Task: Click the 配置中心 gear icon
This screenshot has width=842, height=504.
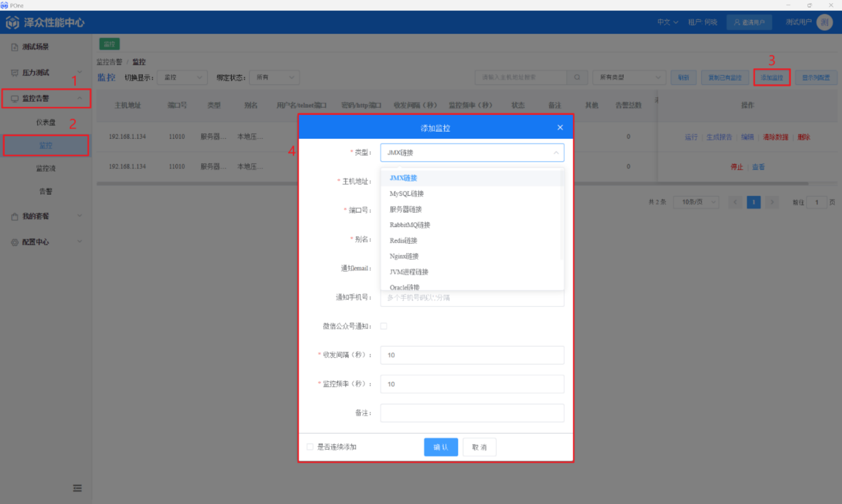Action: tap(15, 242)
